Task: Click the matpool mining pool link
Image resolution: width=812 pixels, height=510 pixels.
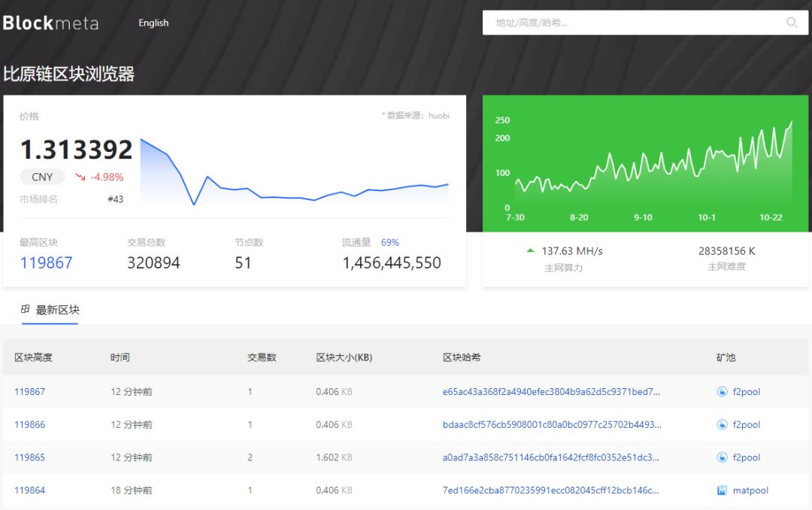Action: 750,490
